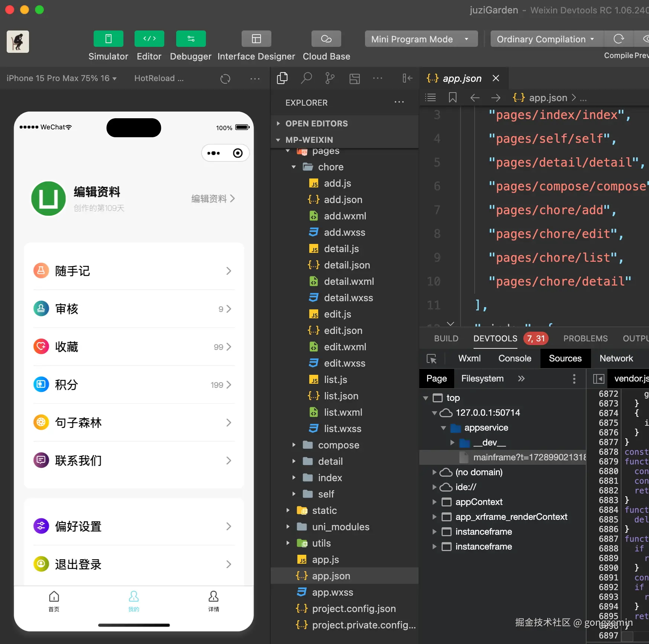Open 随手记 in the simulator list
The image size is (649, 644).
pos(134,271)
